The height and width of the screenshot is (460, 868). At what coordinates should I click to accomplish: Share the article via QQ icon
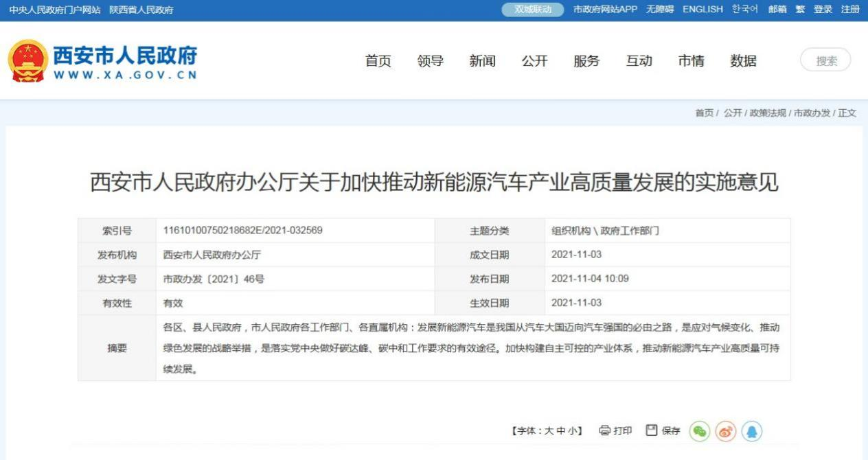(x=751, y=430)
